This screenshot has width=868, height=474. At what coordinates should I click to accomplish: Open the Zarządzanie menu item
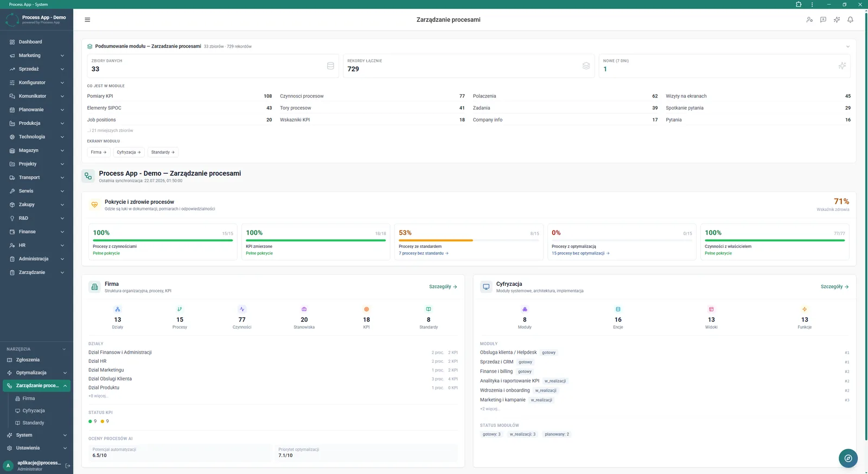[x=36, y=272]
